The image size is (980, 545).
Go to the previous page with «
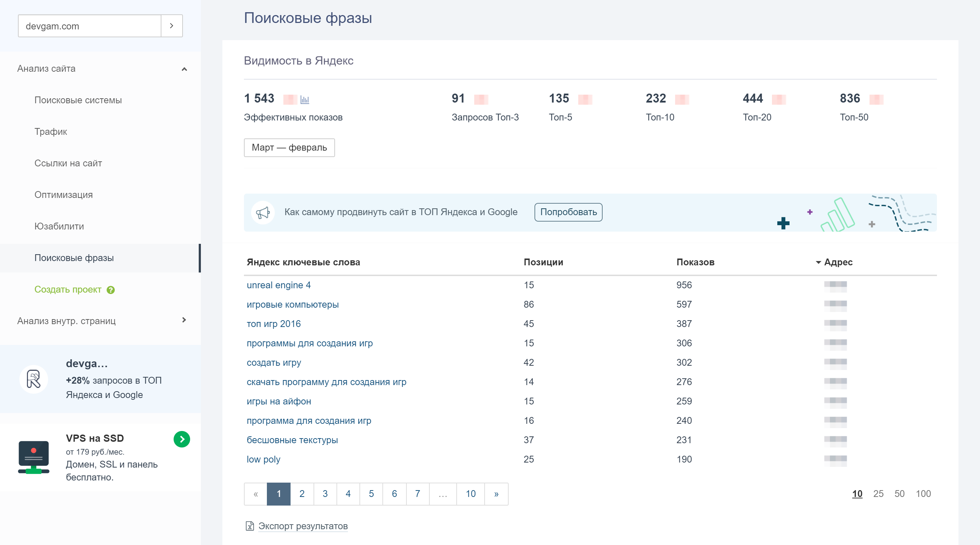(x=256, y=494)
